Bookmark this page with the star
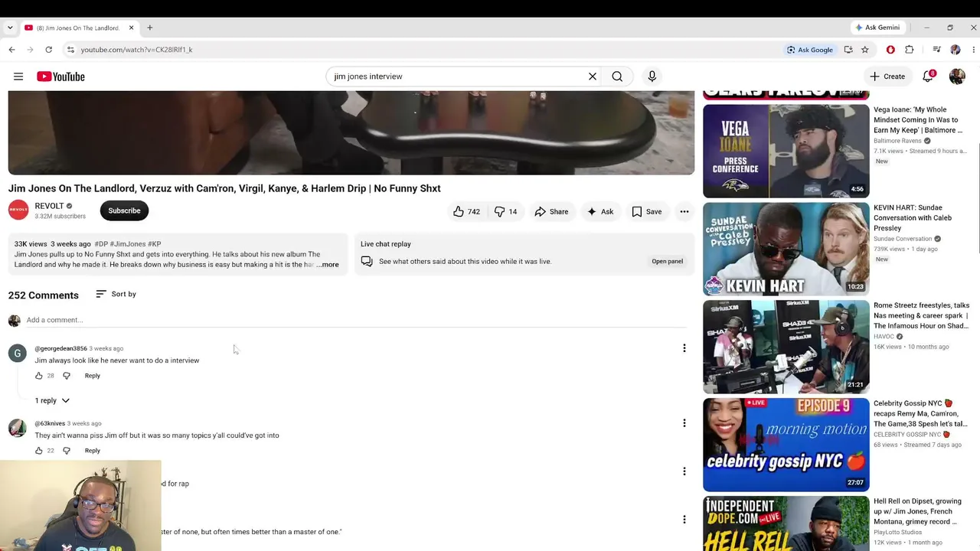The height and width of the screenshot is (551, 980). (x=865, y=50)
